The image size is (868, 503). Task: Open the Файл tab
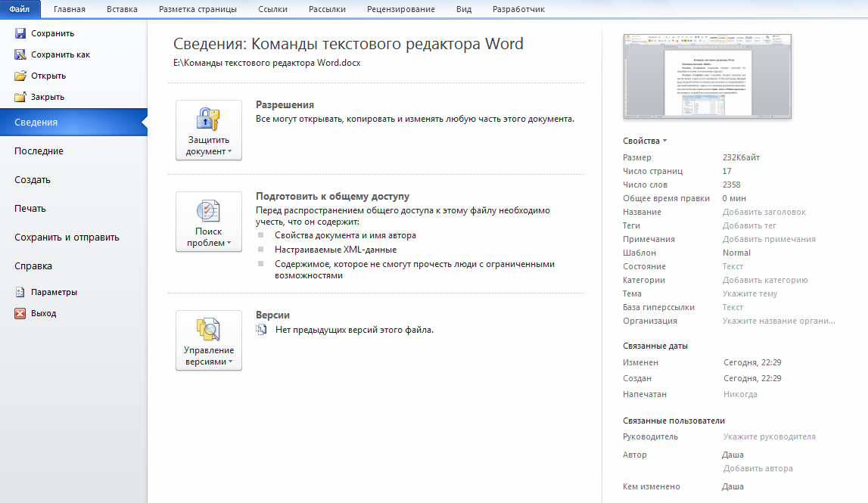20,9
